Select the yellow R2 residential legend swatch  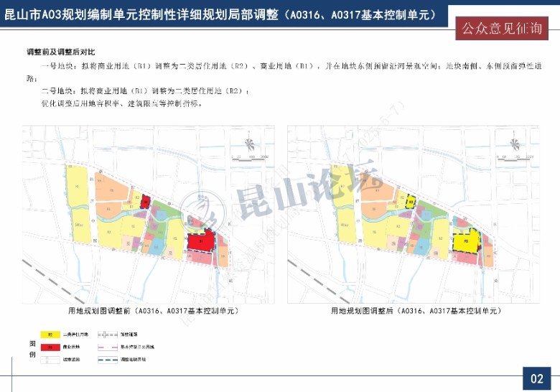tap(50, 335)
